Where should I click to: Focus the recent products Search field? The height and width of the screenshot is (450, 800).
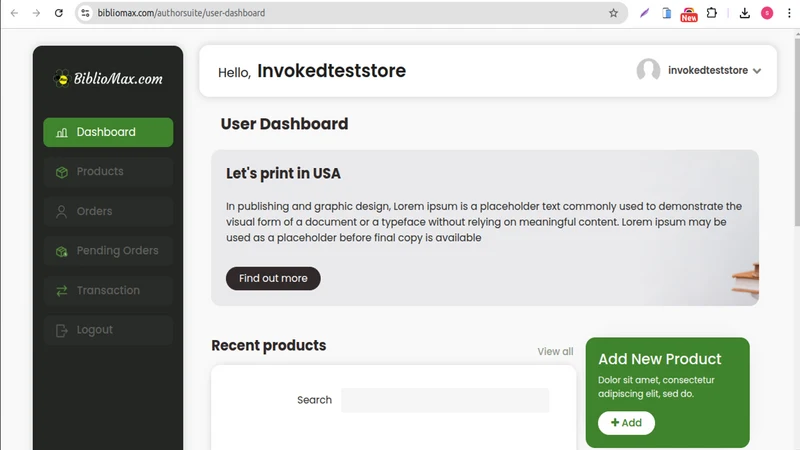445,400
